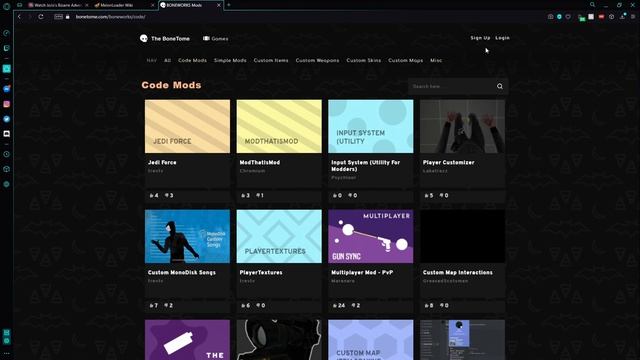Click the heart bookmark icon in address bar

(568, 17)
